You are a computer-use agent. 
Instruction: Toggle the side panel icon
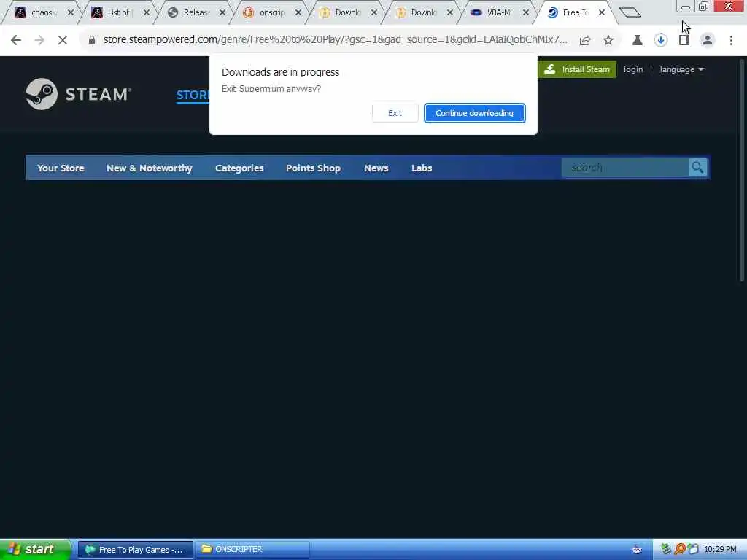coord(684,41)
